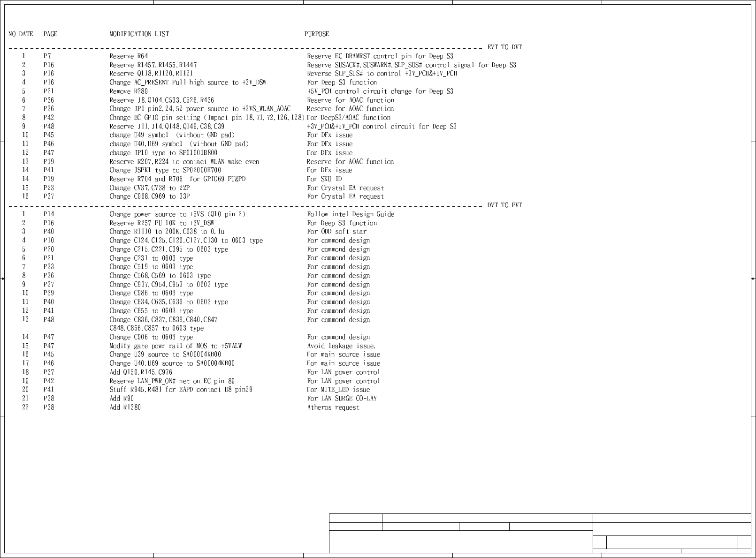Click 'Add R1380' modification entry

tap(125, 407)
